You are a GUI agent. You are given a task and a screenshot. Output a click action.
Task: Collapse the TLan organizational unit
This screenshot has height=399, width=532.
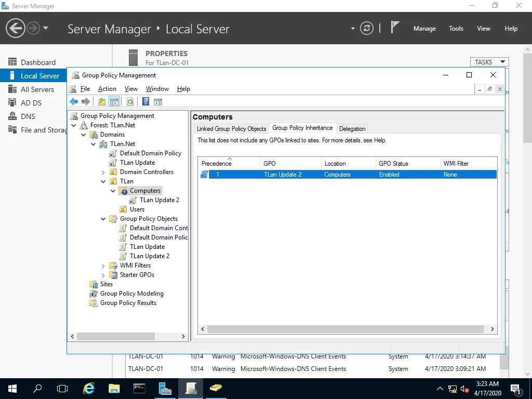[x=103, y=181]
